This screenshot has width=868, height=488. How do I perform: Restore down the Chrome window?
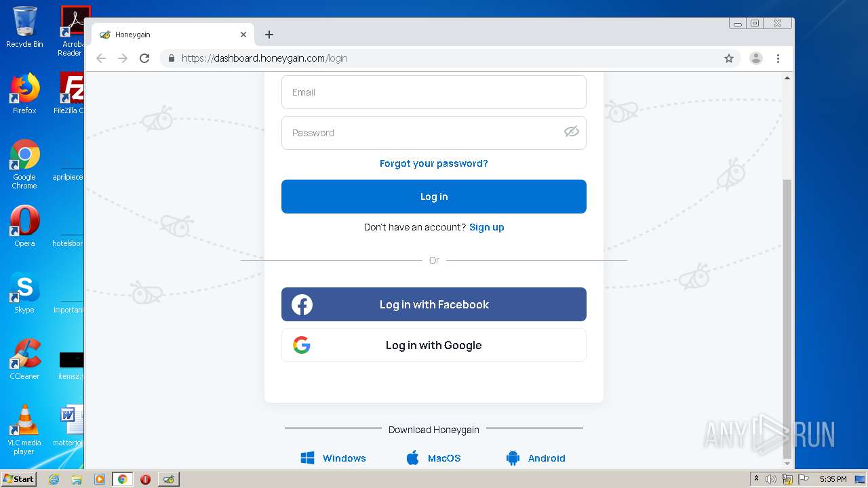pyautogui.click(x=754, y=23)
